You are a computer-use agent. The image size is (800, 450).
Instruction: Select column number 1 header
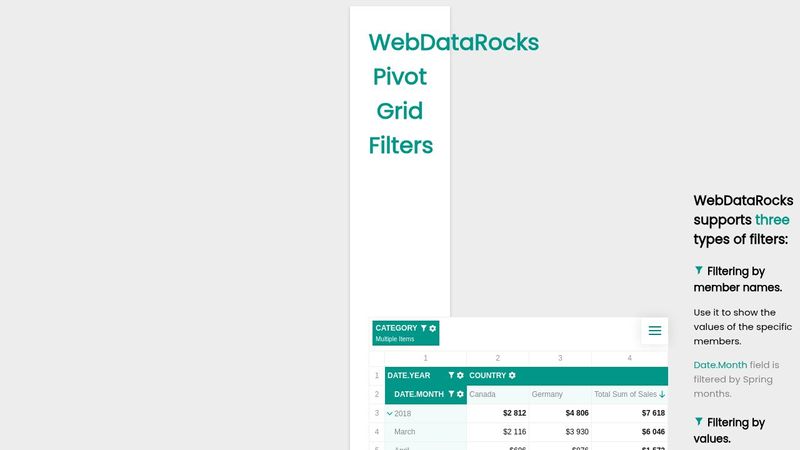click(x=426, y=358)
